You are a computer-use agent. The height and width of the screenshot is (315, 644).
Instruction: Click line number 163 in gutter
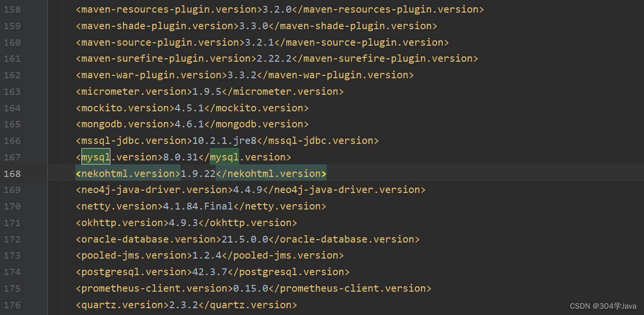click(x=12, y=91)
